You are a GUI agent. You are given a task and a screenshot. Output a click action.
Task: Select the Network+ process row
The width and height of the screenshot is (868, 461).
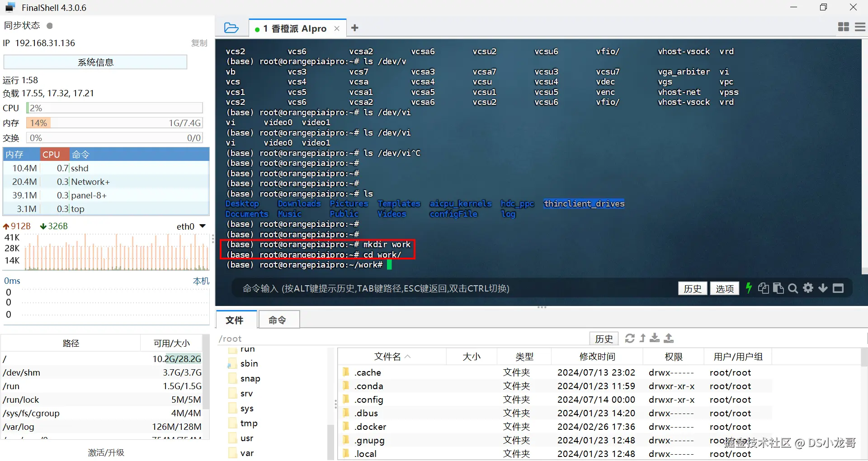click(x=106, y=182)
